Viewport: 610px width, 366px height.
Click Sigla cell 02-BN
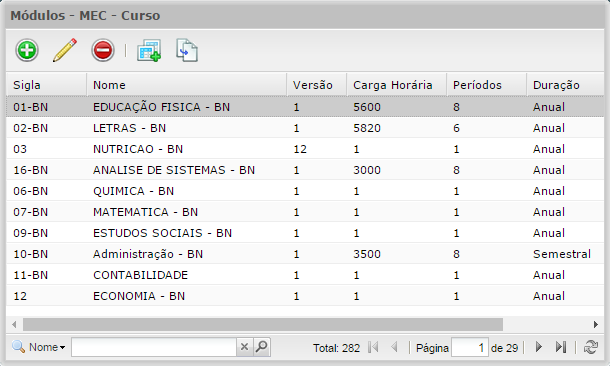[x=31, y=128]
